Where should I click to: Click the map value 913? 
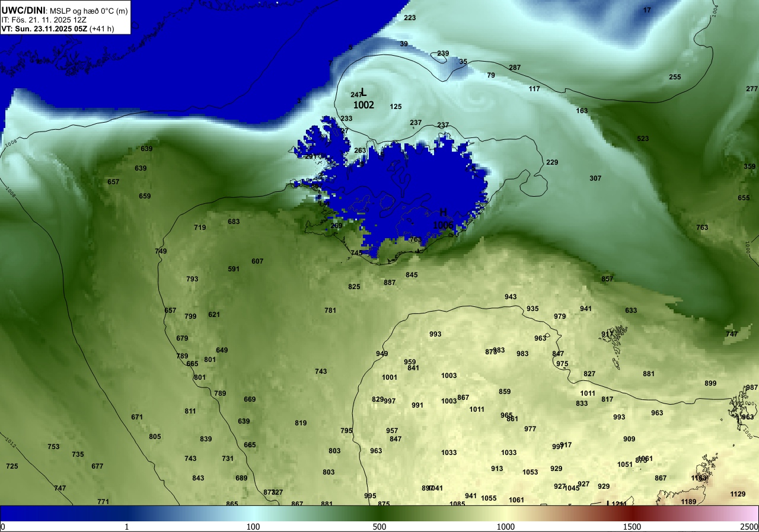tap(497, 469)
